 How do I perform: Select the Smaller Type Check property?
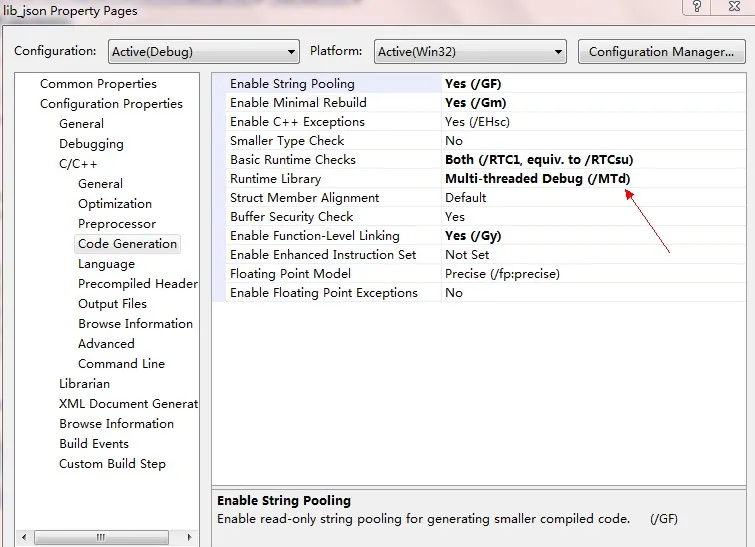click(333, 141)
